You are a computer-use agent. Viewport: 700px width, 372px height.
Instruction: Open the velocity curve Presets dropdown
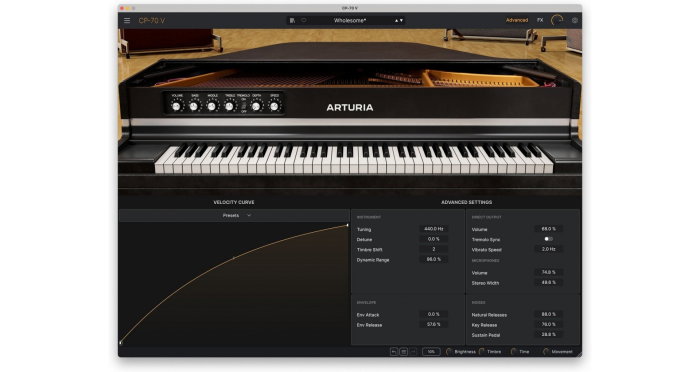[237, 216]
